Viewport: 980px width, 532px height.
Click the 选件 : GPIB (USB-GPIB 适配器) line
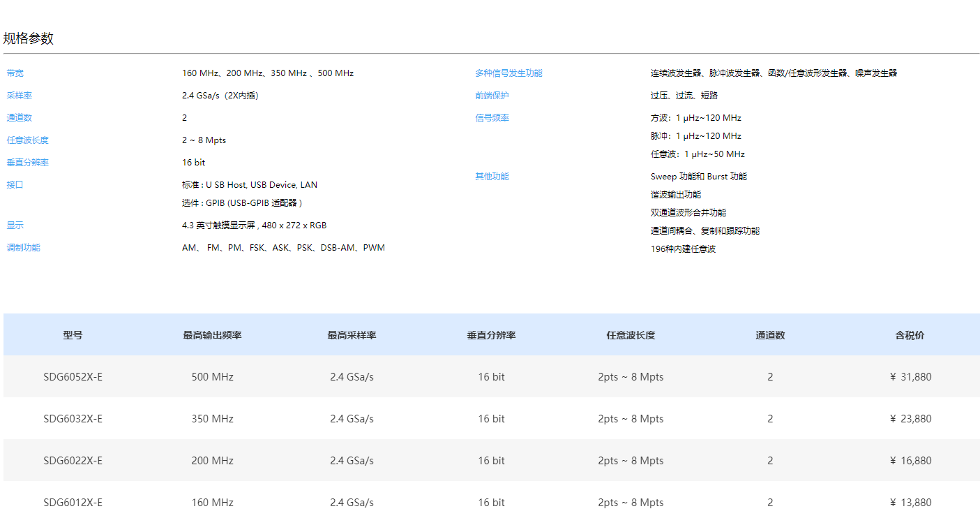242,203
